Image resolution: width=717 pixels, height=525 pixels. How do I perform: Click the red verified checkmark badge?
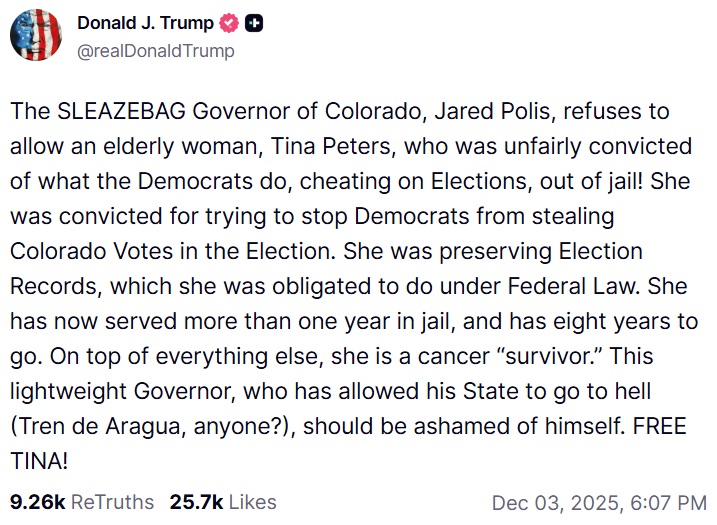click(228, 23)
